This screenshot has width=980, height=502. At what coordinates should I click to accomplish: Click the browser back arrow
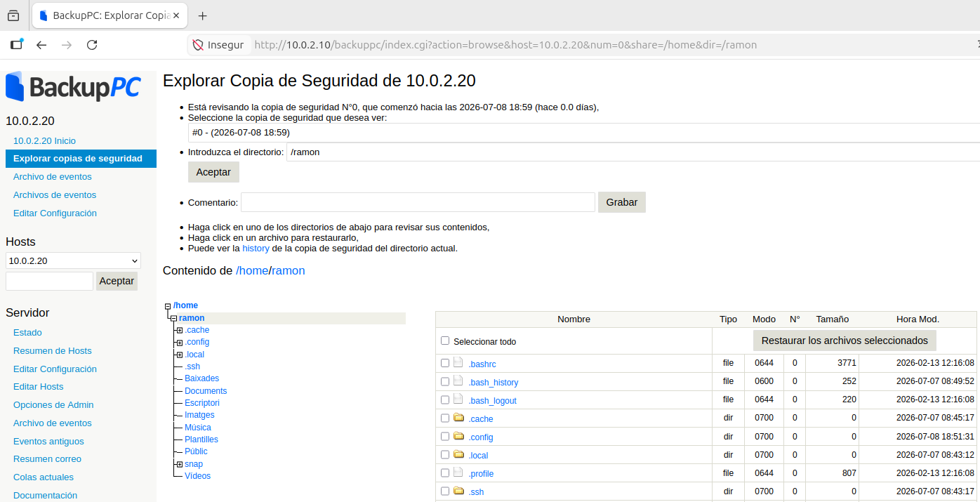tap(41, 45)
